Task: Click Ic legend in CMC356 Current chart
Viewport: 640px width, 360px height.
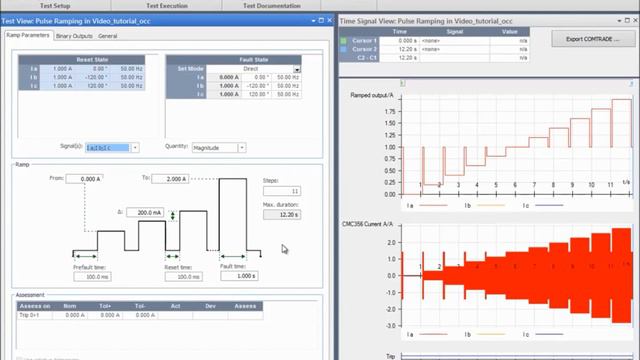Action: pyautogui.click(x=543, y=334)
